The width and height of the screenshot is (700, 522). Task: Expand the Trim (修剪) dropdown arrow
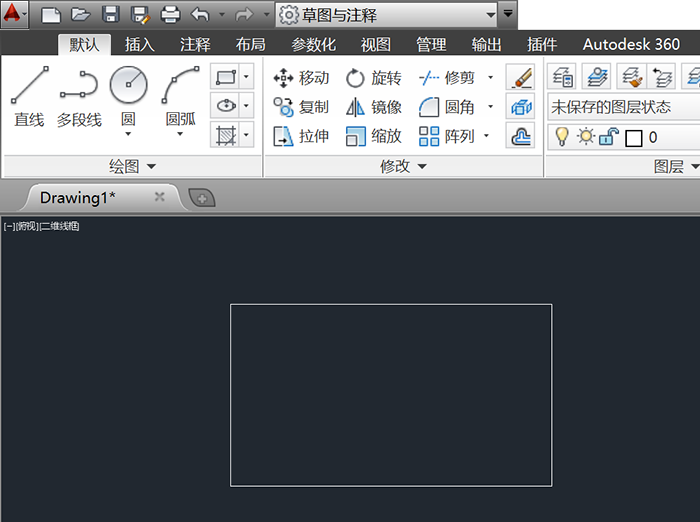pyautogui.click(x=490, y=78)
